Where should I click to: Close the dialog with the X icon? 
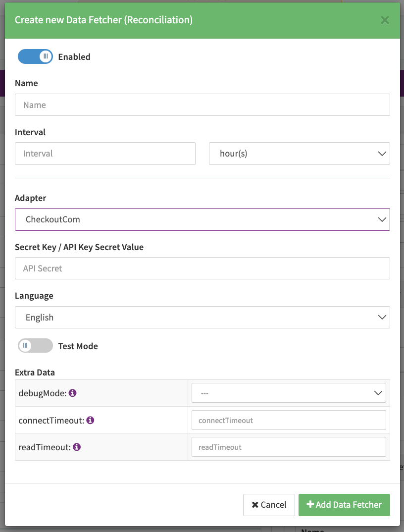click(385, 20)
